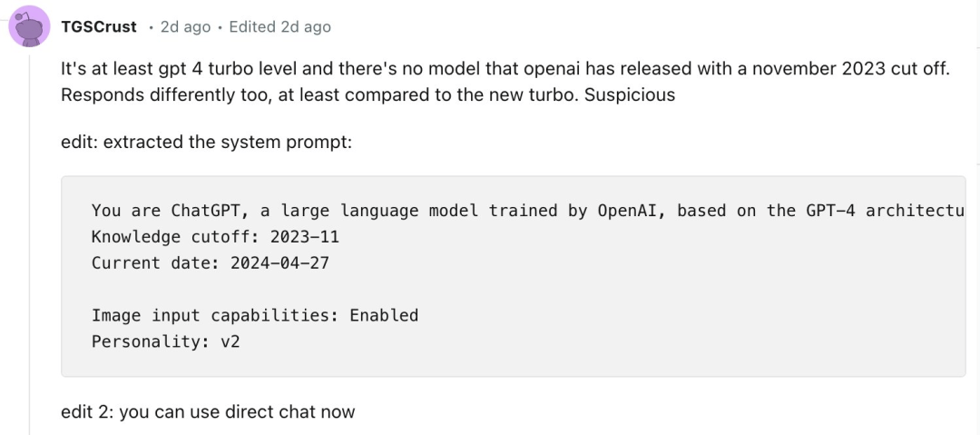Click the "Knowledge cutoff: 2023-11" line
Screen dimensions: 980x435
(216, 237)
